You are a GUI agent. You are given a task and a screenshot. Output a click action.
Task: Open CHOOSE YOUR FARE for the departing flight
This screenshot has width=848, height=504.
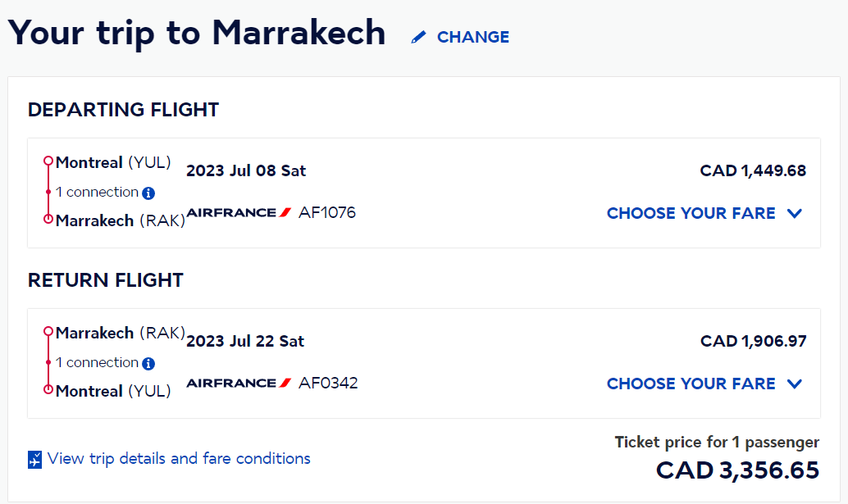pyautogui.click(x=691, y=213)
